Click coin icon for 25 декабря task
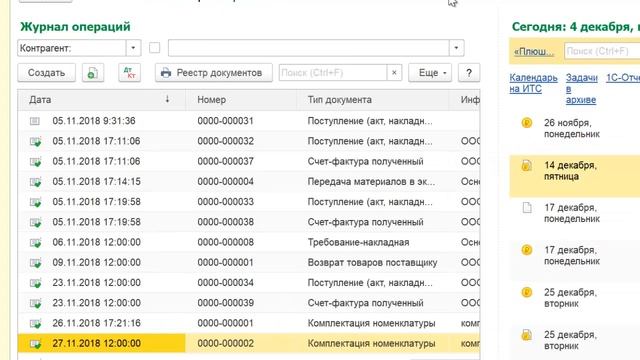This screenshot has width=640, height=360. point(527,292)
